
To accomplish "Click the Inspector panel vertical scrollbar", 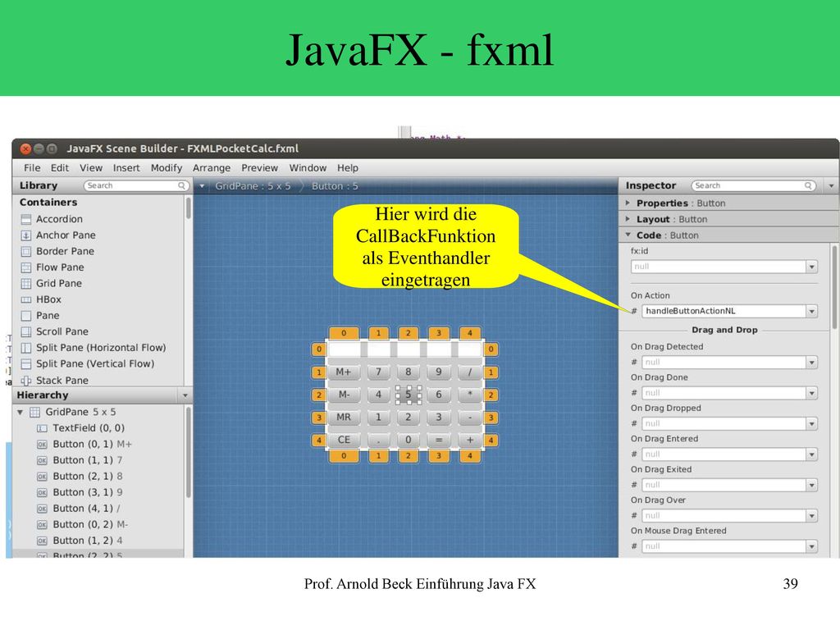I will point(834,288).
